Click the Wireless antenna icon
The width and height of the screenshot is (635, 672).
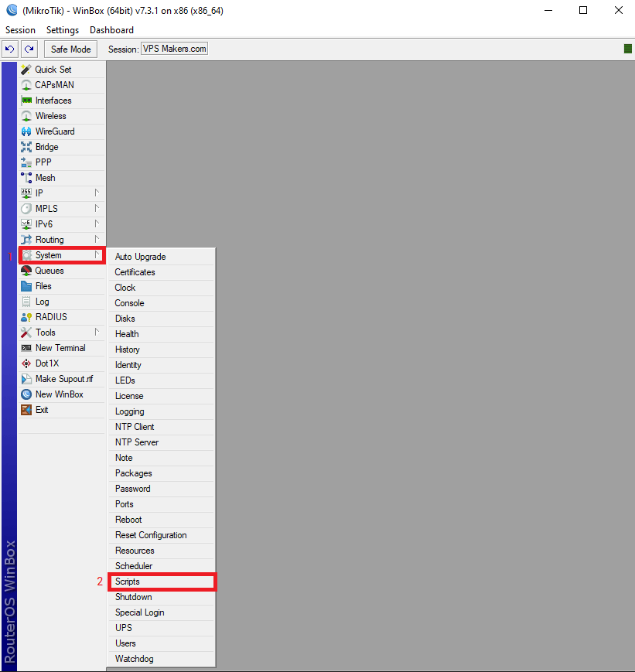click(26, 116)
